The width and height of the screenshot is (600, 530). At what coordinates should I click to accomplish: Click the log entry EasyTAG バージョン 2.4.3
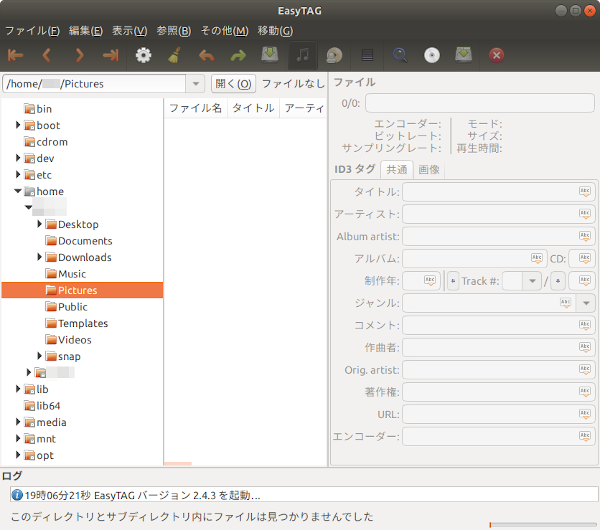[x=304, y=495]
